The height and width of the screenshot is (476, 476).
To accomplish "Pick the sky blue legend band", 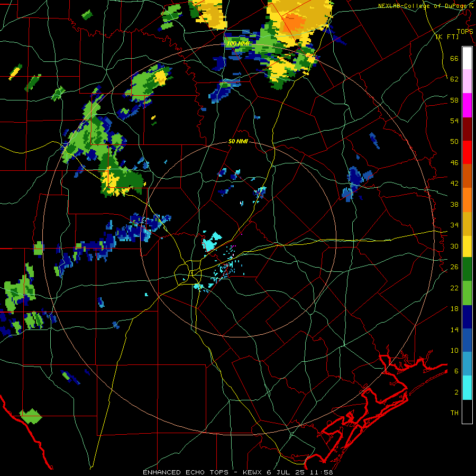I will coord(467,364).
